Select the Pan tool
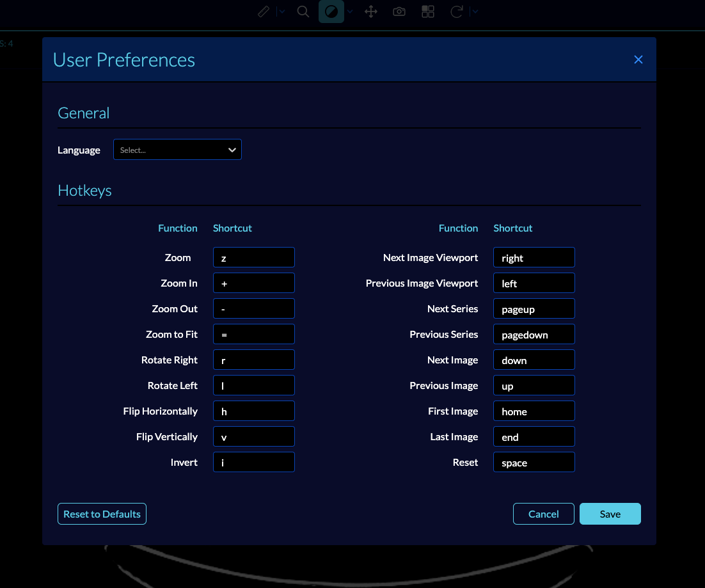The image size is (705, 588). click(x=370, y=11)
